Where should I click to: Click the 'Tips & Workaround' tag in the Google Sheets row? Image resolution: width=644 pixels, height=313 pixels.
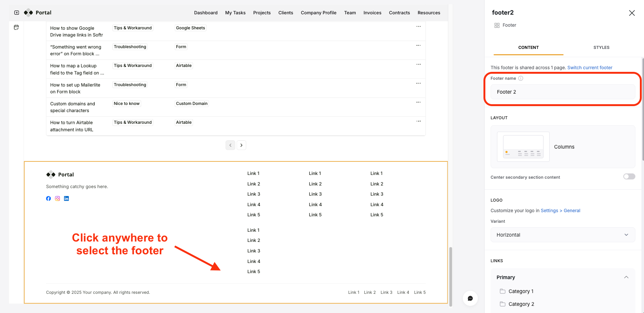(x=133, y=28)
